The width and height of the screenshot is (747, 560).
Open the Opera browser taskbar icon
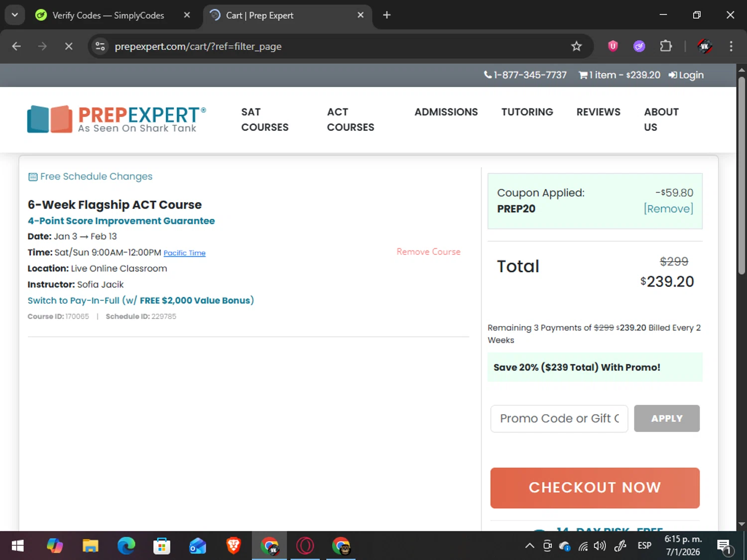coord(305,546)
